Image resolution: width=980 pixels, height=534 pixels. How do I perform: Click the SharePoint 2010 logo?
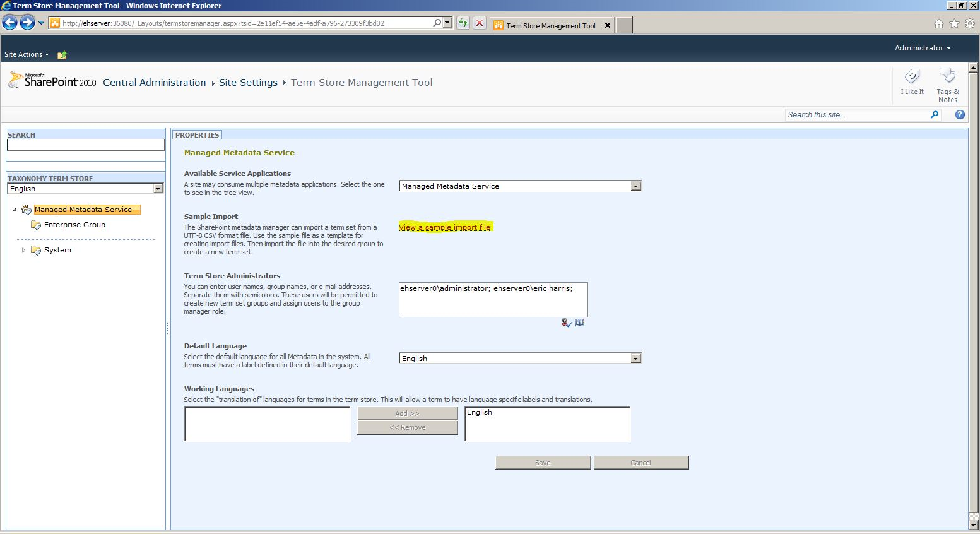click(x=52, y=80)
